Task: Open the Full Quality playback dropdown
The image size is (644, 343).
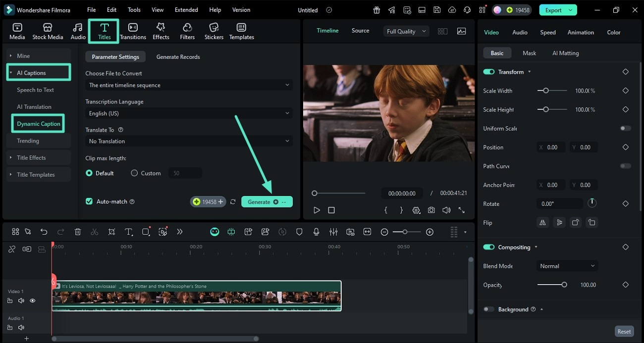Action: [405, 31]
